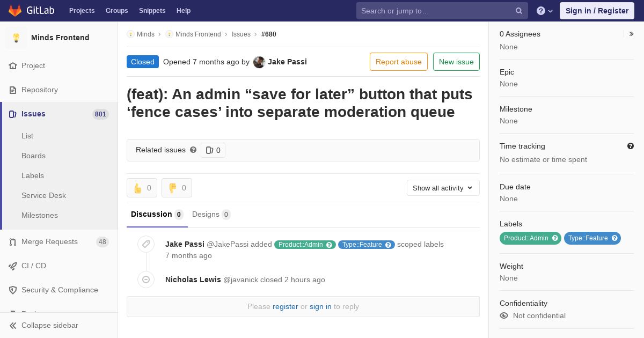Click the Merge Requests 48 count badge

click(x=103, y=242)
